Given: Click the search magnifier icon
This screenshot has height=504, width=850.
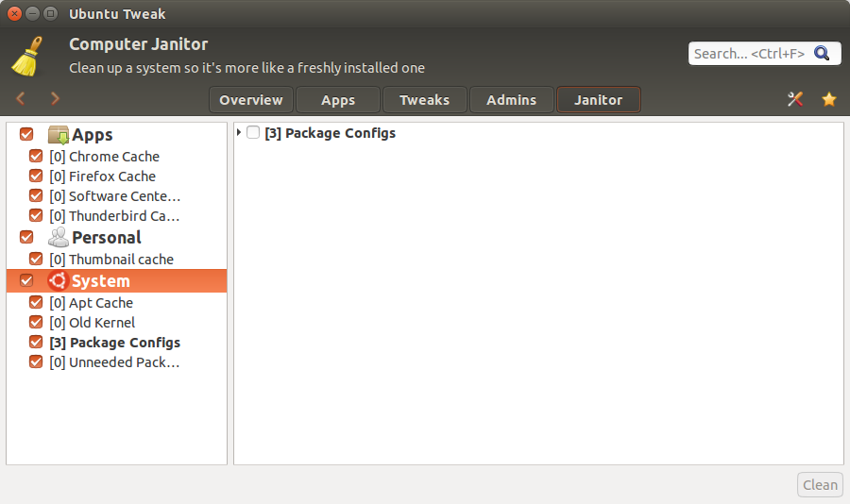Looking at the screenshot, I should 822,53.
